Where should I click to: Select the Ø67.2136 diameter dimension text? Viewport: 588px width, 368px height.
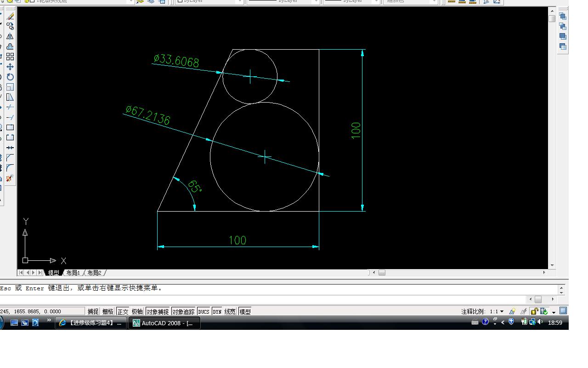tap(148, 115)
